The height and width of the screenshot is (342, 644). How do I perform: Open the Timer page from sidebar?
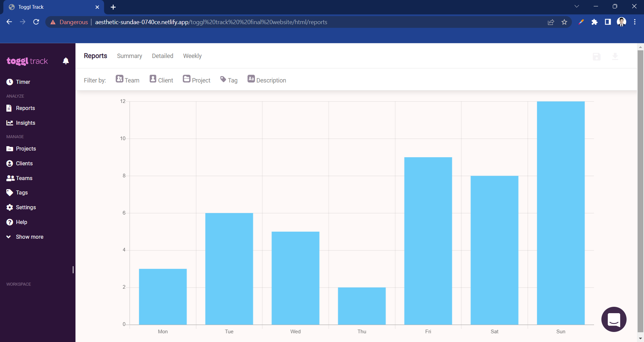(x=18, y=82)
